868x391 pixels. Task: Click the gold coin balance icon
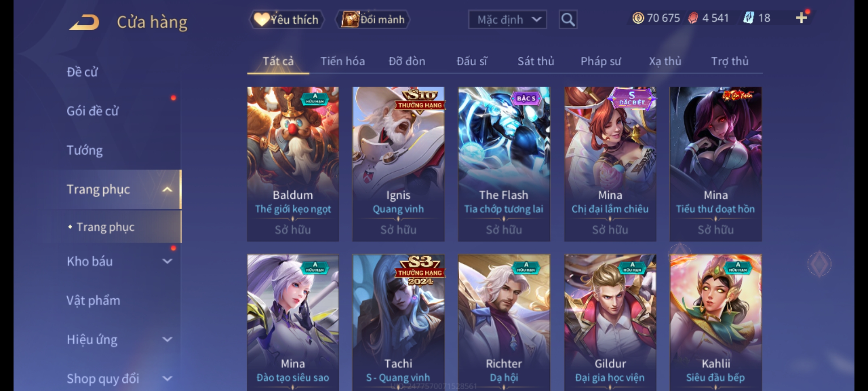[x=638, y=18]
